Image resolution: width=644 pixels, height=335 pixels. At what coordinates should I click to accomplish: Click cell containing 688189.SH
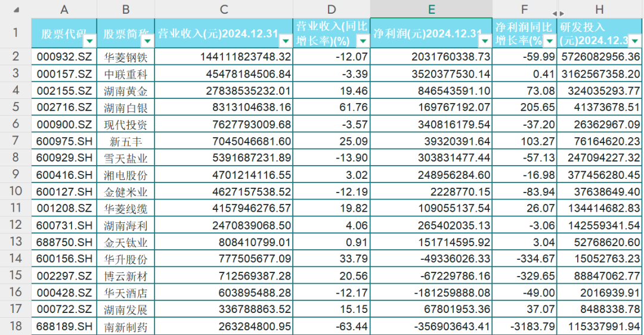(x=64, y=327)
